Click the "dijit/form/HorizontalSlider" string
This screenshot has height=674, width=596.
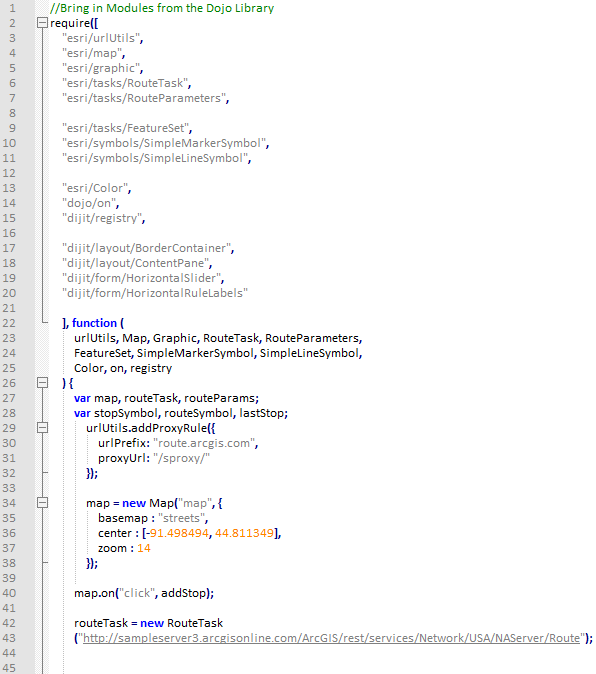coord(141,278)
